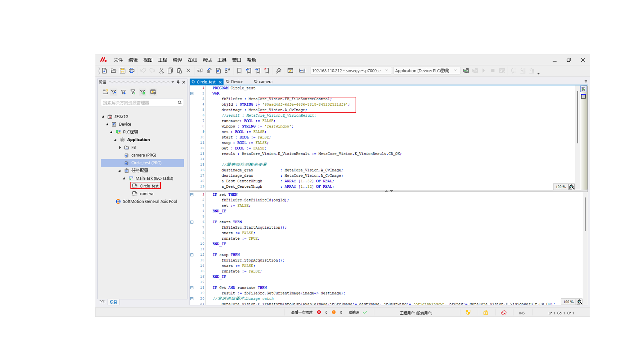Toggle bookmark using bookmark toolbar icon
The height and width of the screenshot is (362, 644).
(239, 71)
